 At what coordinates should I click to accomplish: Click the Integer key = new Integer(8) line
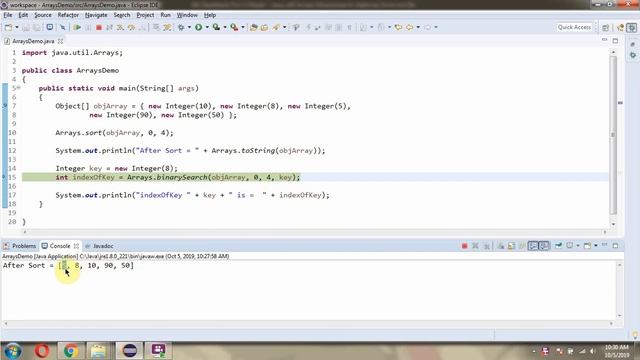(117, 168)
